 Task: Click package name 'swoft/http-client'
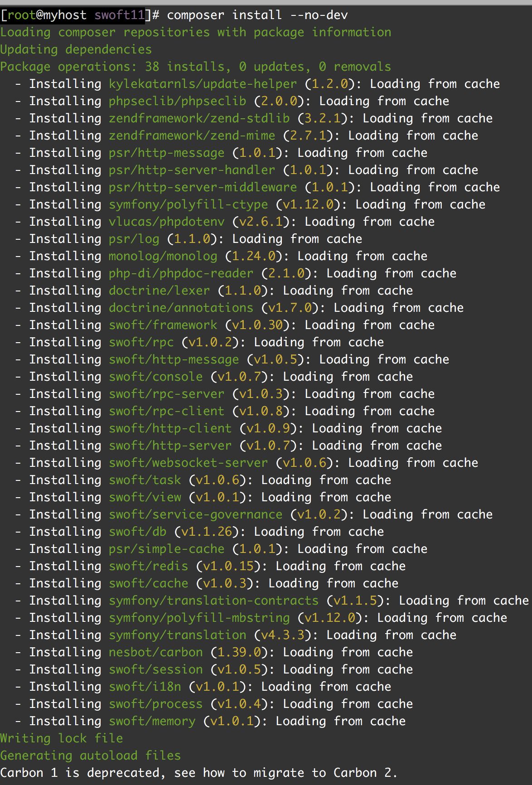[x=170, y=429]
